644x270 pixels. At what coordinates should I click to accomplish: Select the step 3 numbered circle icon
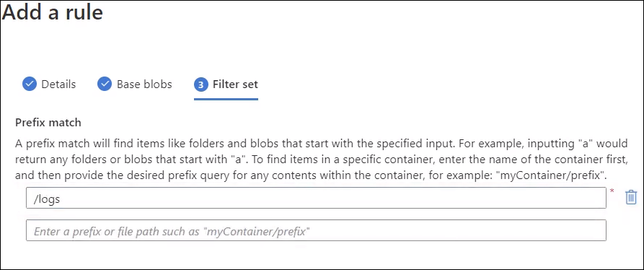(201, 84)
